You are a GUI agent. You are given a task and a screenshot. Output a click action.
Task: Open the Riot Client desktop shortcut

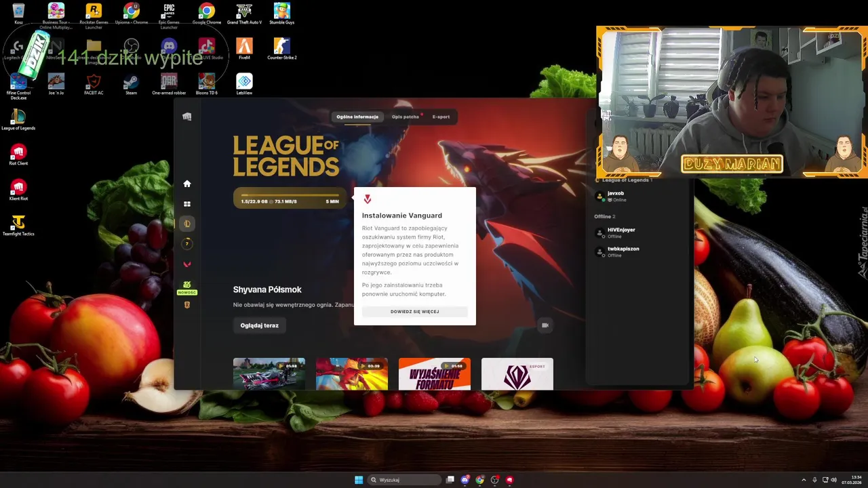point(18,155)
